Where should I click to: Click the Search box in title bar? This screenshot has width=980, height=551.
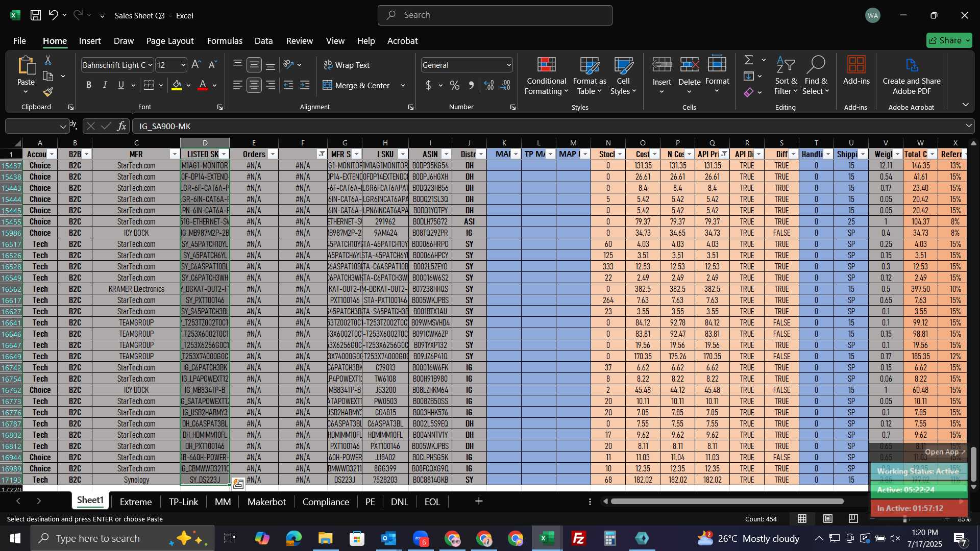(495, 15)
